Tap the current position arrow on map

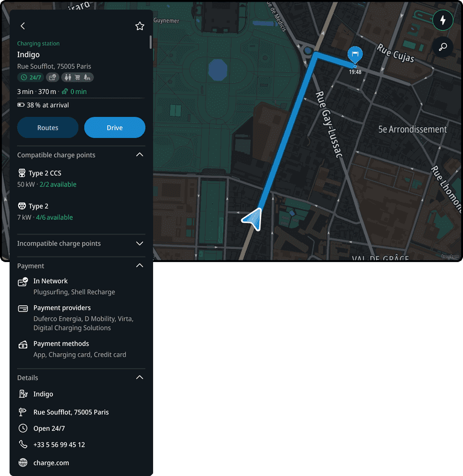[x=253, y=219]
